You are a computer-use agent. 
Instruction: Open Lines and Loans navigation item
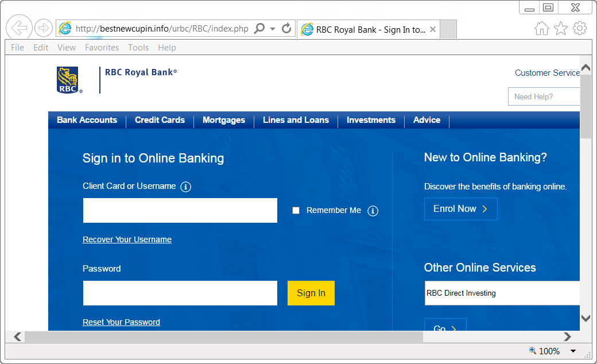[296, 120]
